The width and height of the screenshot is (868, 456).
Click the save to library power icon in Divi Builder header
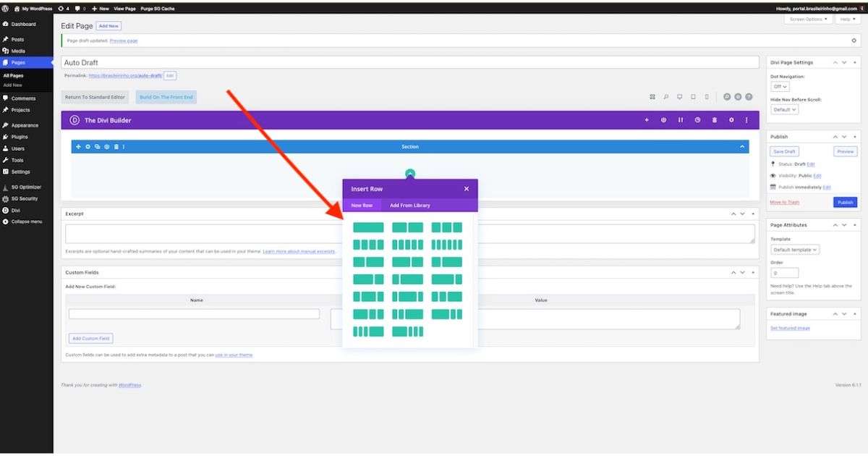[x=663, y=120]
